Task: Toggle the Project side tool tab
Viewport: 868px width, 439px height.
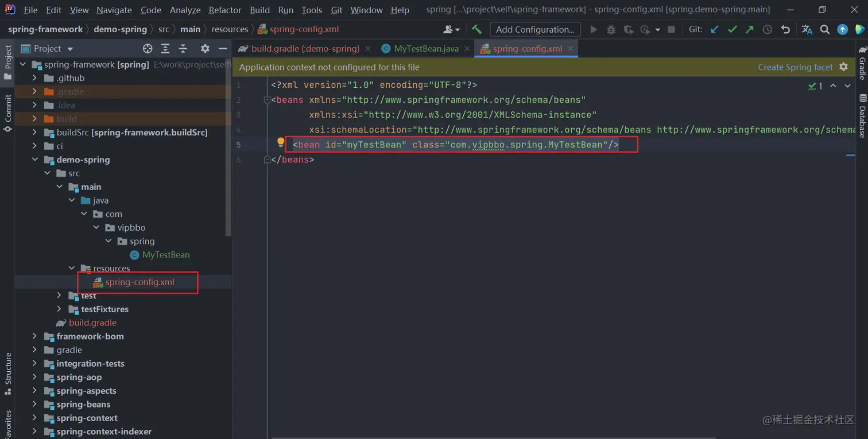Action: pos(8,62)
